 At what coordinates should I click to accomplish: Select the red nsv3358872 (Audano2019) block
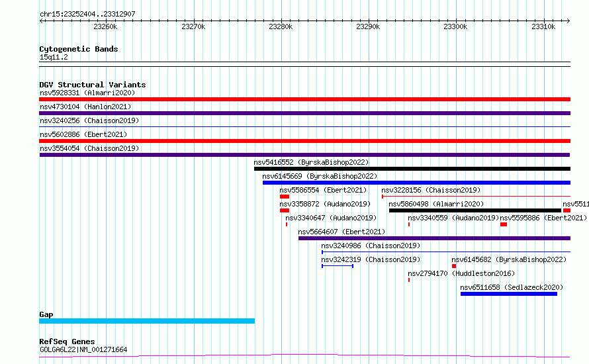coord(285,210)
